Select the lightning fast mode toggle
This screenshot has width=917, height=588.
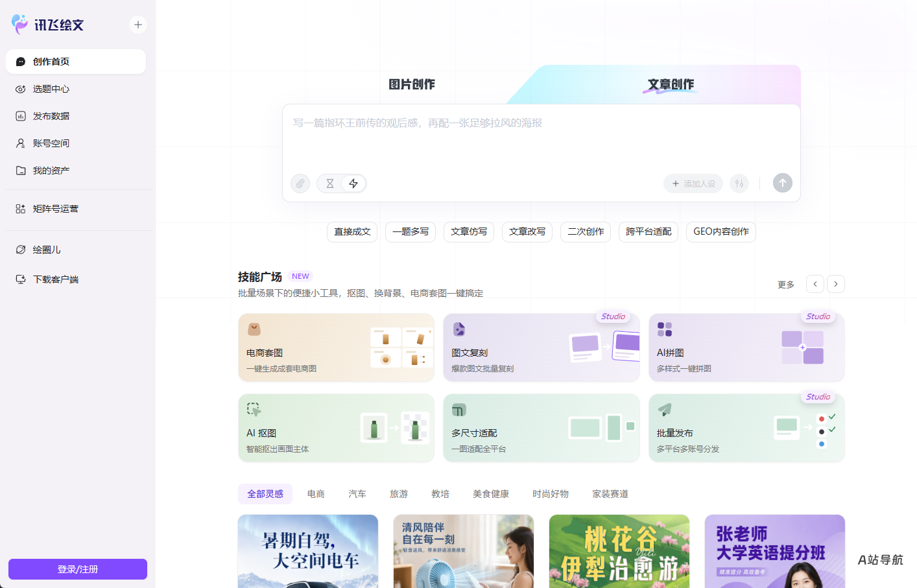click(x=353, y=183)
